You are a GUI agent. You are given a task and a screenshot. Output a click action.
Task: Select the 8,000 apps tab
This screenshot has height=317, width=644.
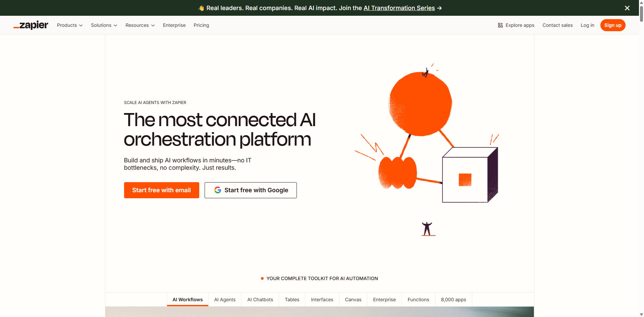coord(453,299)
